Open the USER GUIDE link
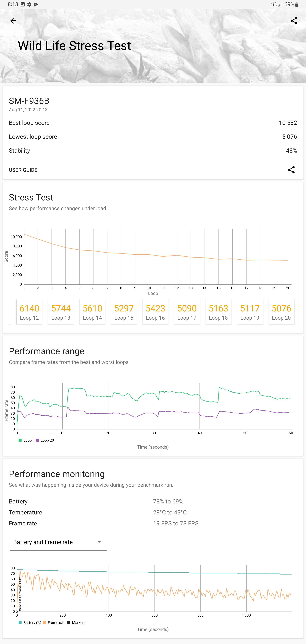Screen dimensions: 306x644 (x=23, y=170)
